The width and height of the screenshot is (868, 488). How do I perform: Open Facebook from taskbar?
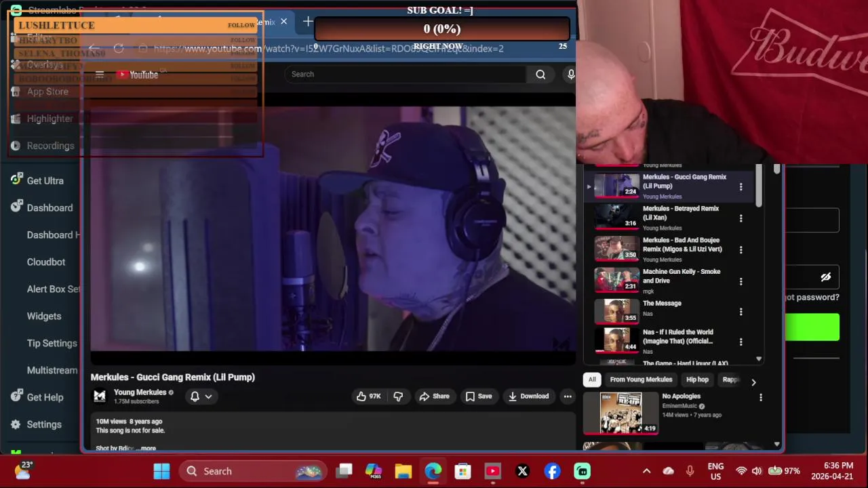click(x=552, y=471)
